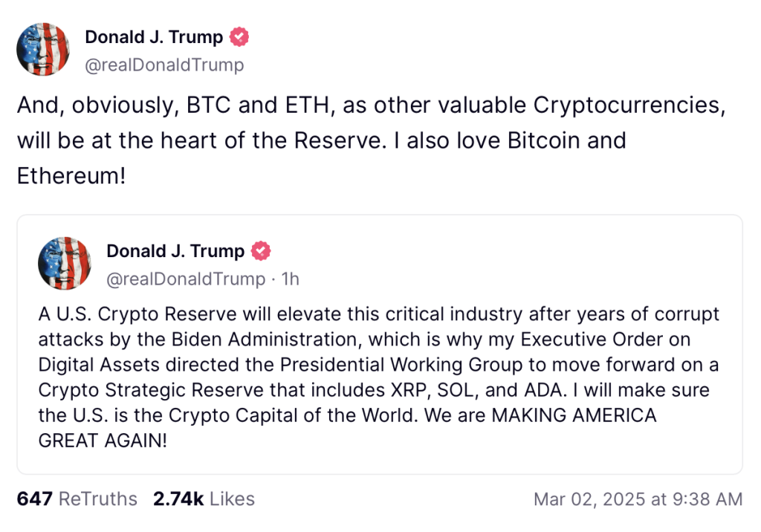Image resolution: width=761 pixels, height=532 pixels.
Task: Click the Mar 02, 2025 timestamp
Action: 638,499
